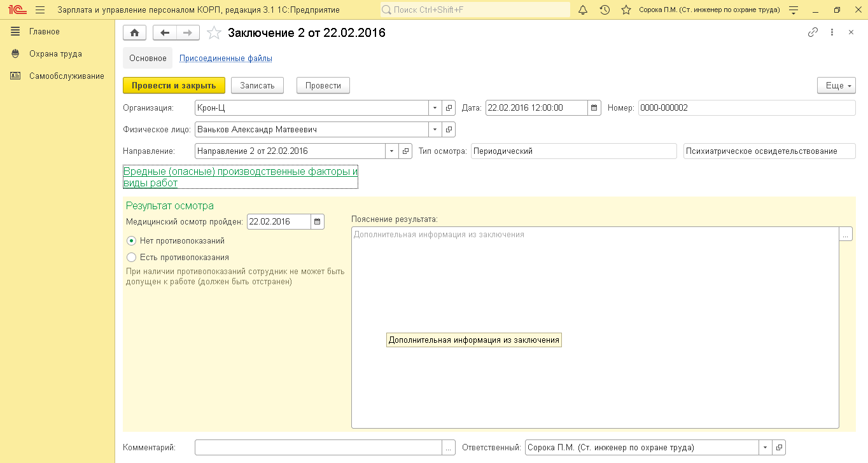The width and height of the screenshot is (868, 463).
Task: Navigate back with the left arrow
Action: coord(165,33)
